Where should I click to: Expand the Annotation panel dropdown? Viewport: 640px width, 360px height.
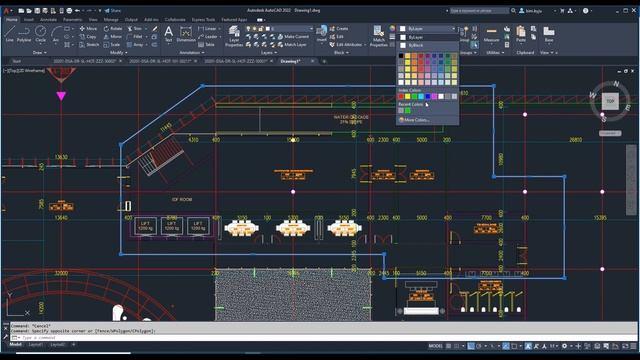[192, 53]
